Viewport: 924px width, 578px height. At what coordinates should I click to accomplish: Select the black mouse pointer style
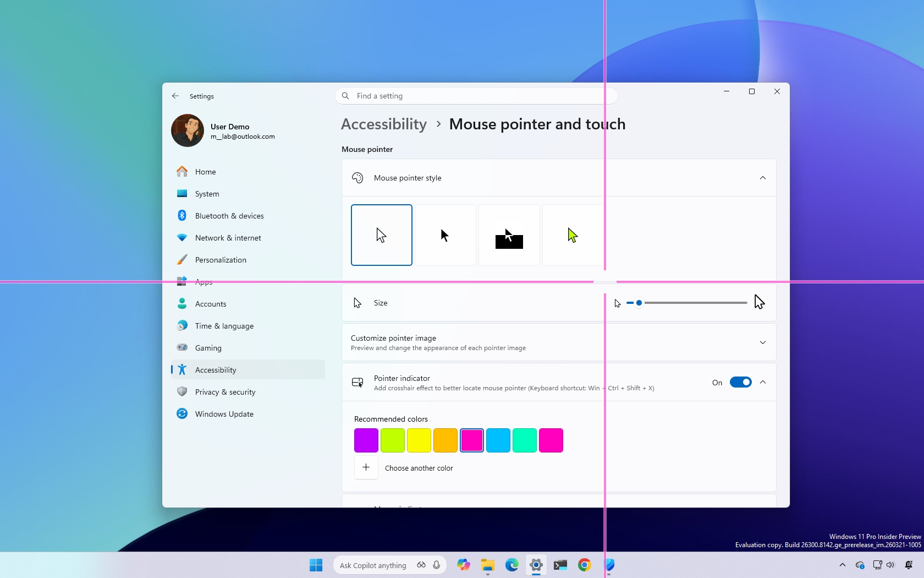445,235
